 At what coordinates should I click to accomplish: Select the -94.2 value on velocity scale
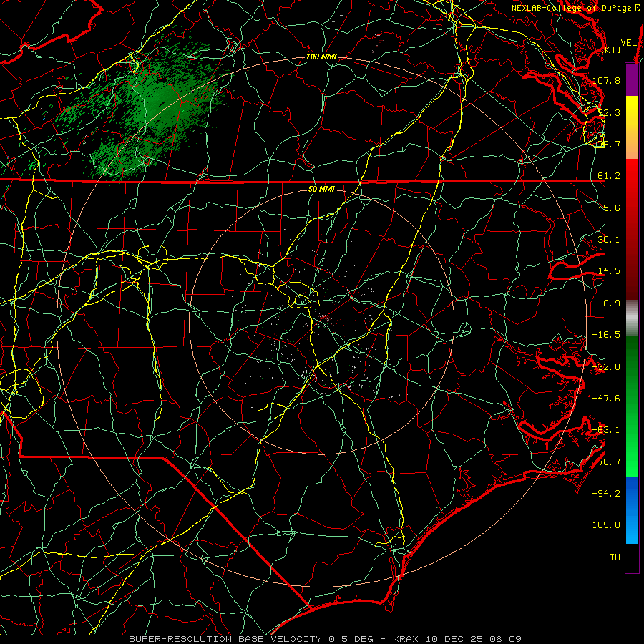606,493
